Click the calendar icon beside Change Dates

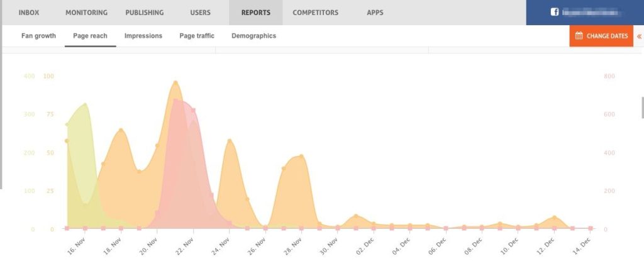pyautogui.click(x=579, y=36)
